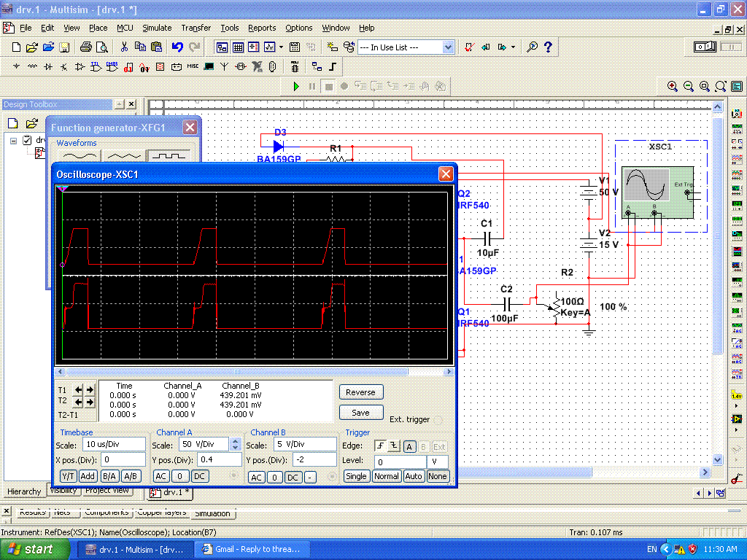Image resolution: width=747 pixels, height=560 pixels.
Task: Click the blue Undo arrow
Action: (177, 47)
